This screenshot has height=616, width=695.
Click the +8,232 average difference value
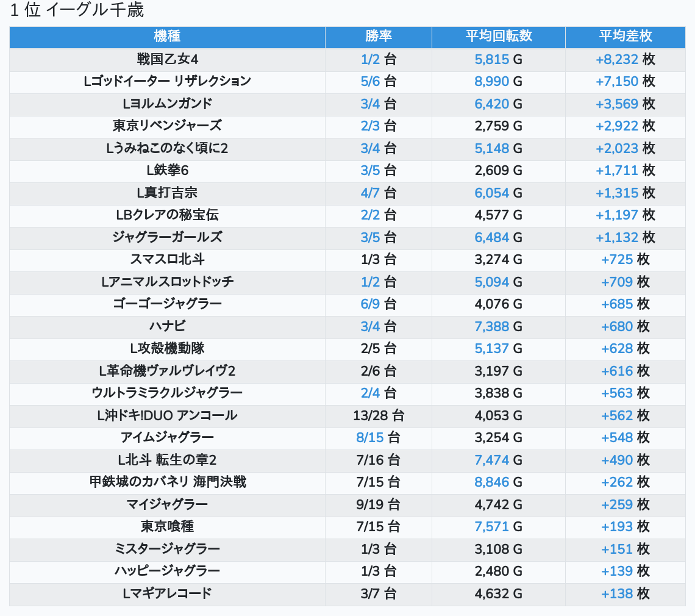coord(616,59)
